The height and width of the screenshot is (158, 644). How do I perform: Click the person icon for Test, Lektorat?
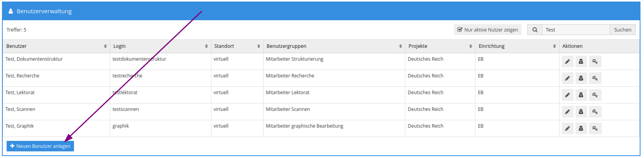[x=581, y=95]
